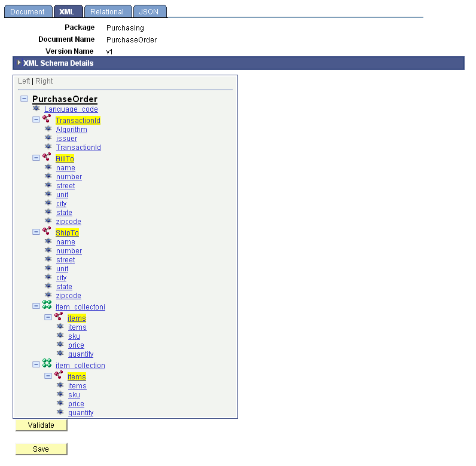
Task: Open the Algorithm element link
Action: [72, 130]
